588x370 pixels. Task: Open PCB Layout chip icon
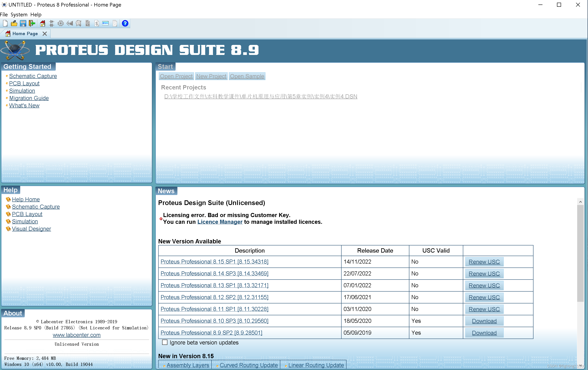coord(61,23)
